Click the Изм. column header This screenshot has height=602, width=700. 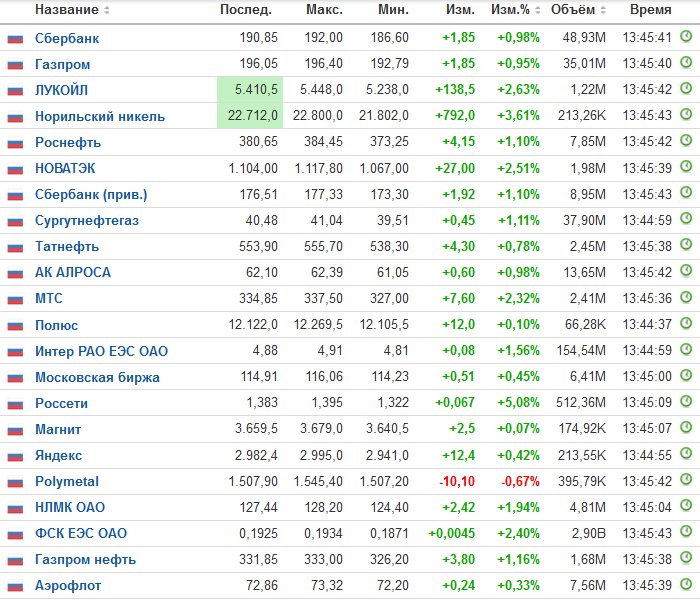(x=460, y=10)
